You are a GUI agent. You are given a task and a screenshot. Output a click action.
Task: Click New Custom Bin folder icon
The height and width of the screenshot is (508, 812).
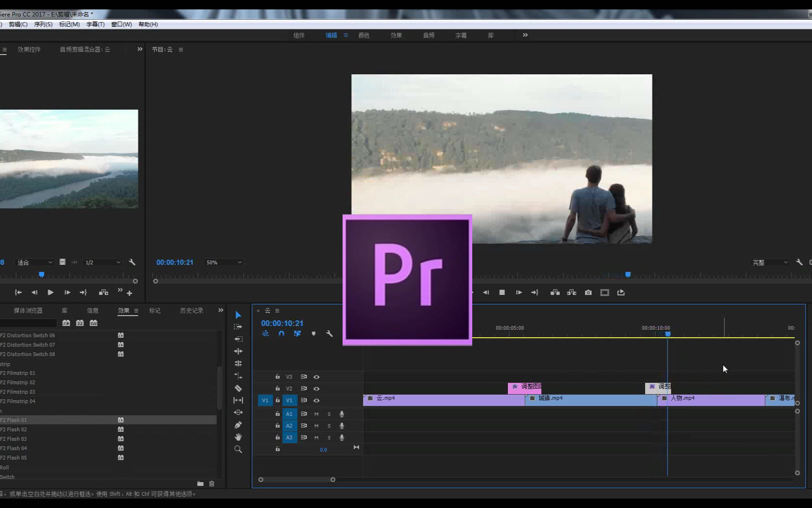[200, 484]
